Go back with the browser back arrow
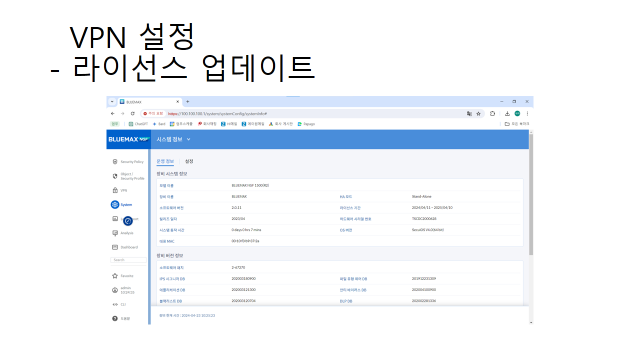The image size is (640, 360). tap(113, 113)
